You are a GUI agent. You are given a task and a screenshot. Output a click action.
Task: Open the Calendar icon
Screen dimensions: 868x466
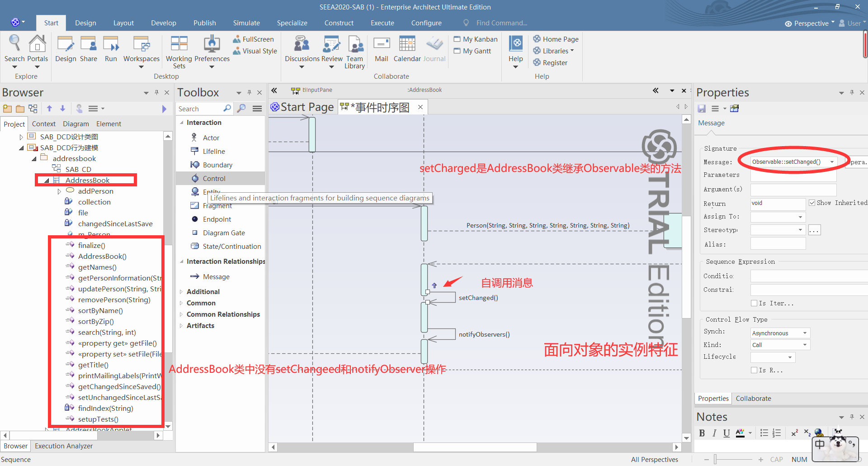[x=407, y=49]
